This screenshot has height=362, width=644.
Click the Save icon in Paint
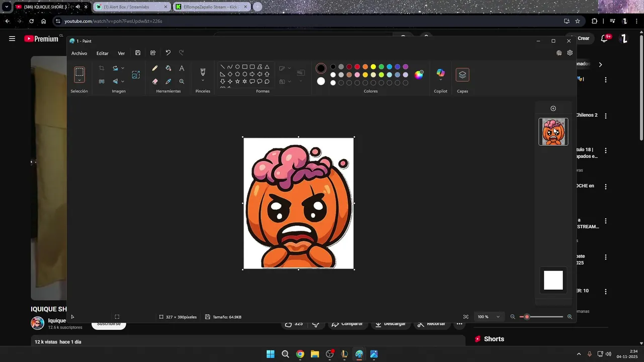138,53
